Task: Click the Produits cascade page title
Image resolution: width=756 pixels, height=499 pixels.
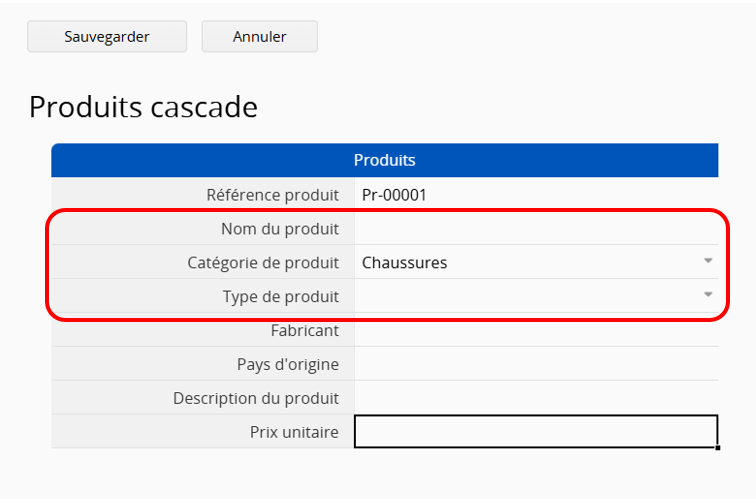Action: tap(143, 107)
